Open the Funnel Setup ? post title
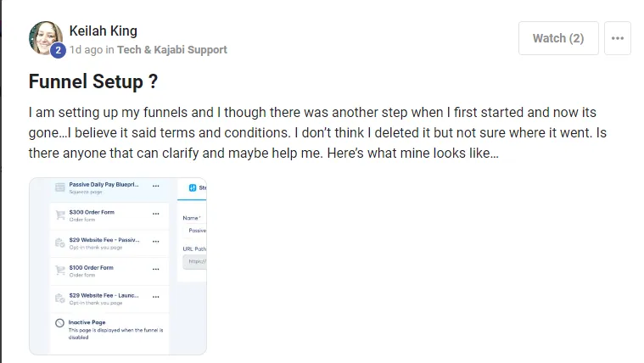The image size is (644, 363). [x=93, y=81]
